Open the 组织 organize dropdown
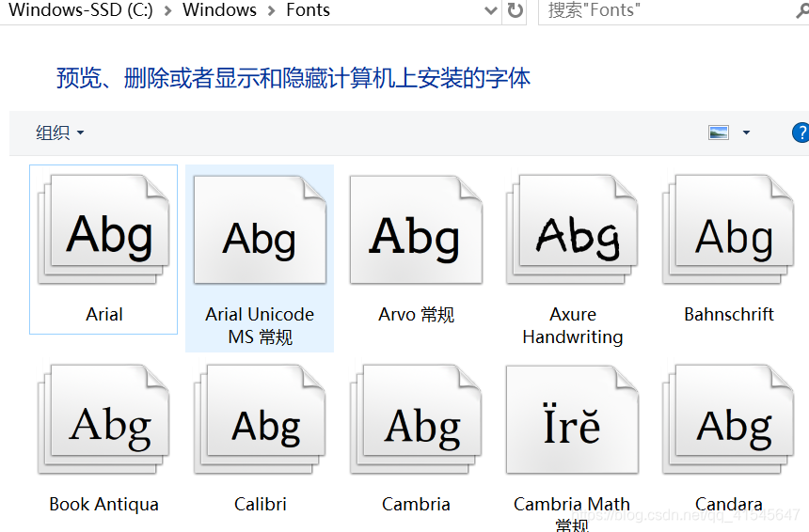The width and height of the screenshot is (809, 532). 59,133
